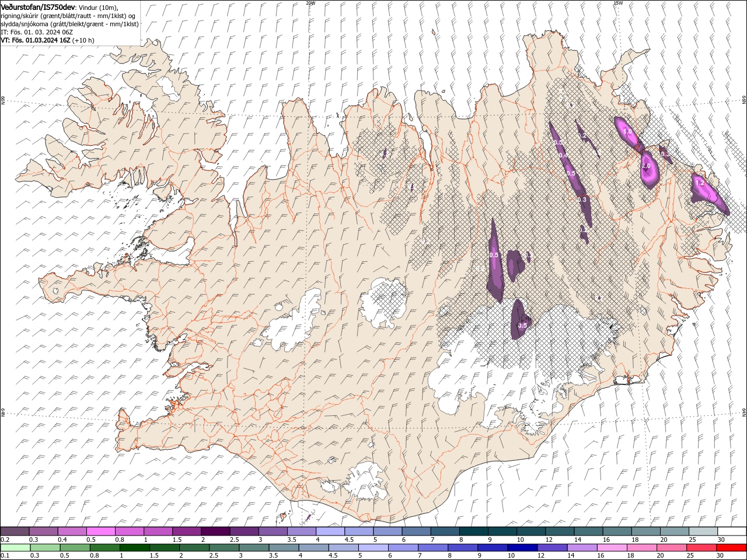Pick the light green 0.1 swatch, lower row

pyautogui.click(x=15, y=548)
